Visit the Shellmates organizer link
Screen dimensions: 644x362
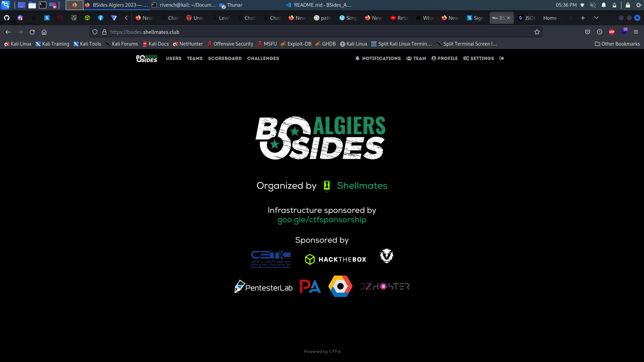[x=362, y=186]
